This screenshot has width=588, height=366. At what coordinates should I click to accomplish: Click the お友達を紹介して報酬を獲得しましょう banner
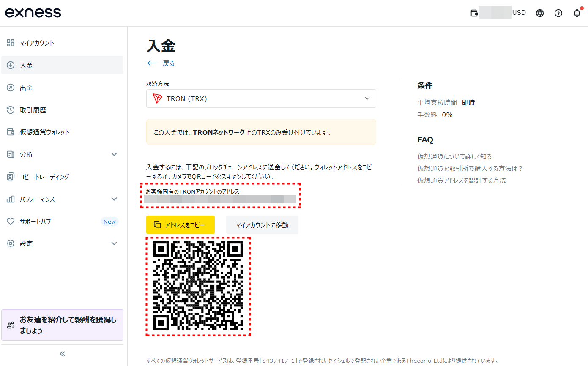tap(63, 325)
